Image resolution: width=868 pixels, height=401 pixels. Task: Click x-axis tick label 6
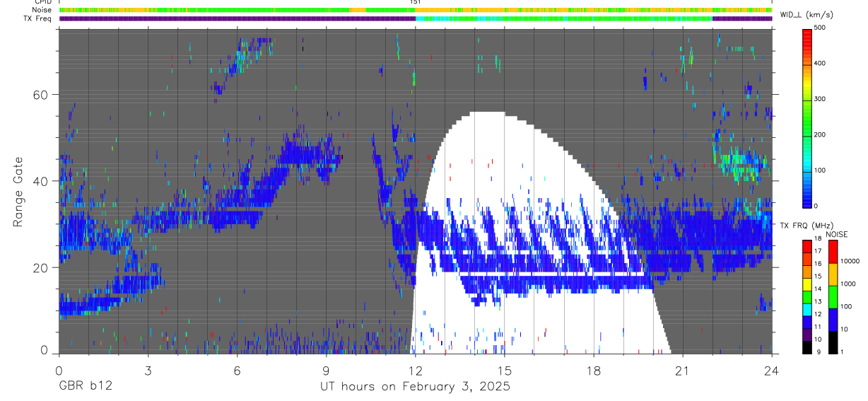coord(237,370)
